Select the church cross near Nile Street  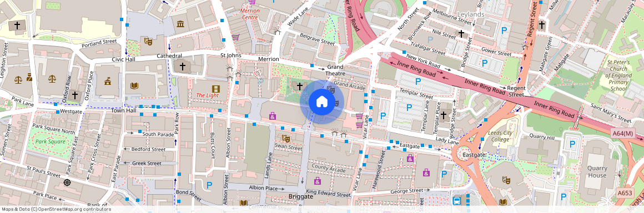(x=461, y=33)
